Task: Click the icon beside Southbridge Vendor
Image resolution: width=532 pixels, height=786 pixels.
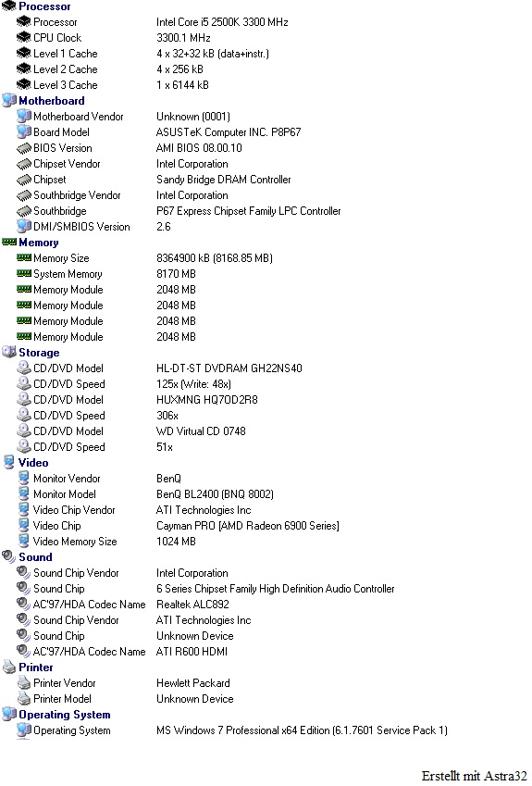Action: click(x=23, y=195)
